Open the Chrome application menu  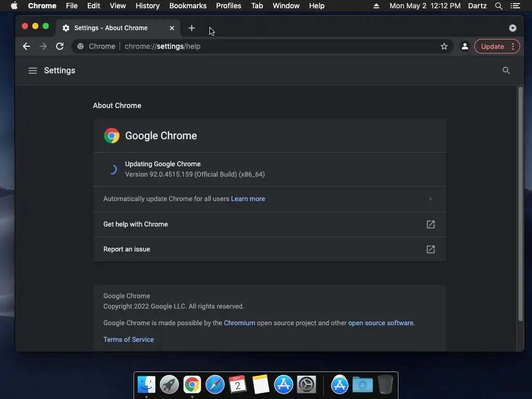[x=42, y=6]
